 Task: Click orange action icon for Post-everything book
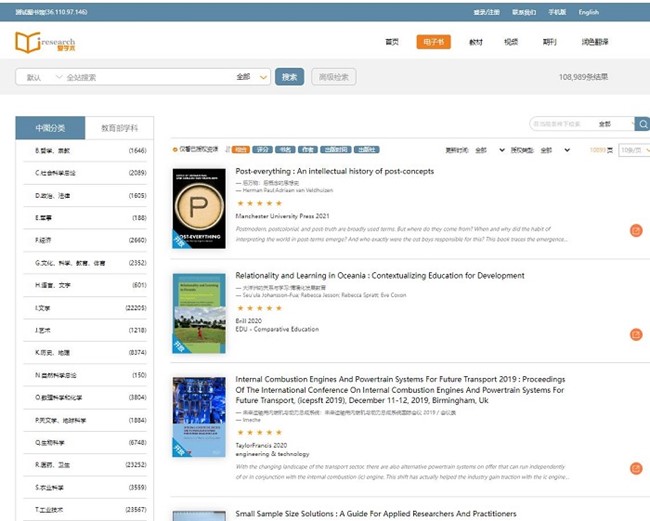636,230
